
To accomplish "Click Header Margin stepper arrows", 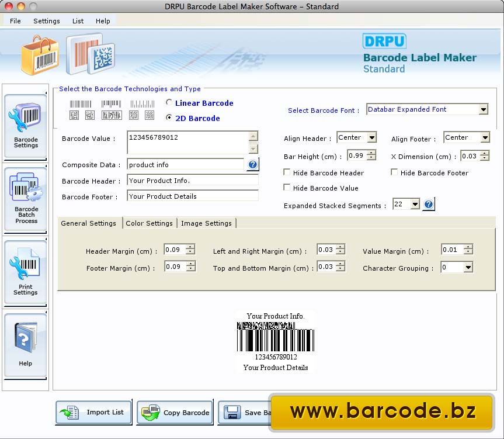I will pos(190,249).
